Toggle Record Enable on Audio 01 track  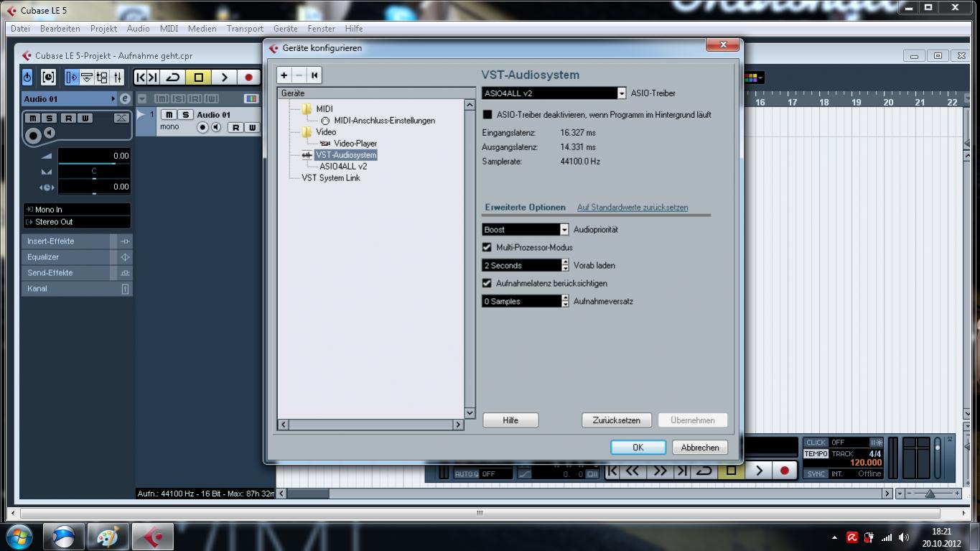[x=202, y=127]
